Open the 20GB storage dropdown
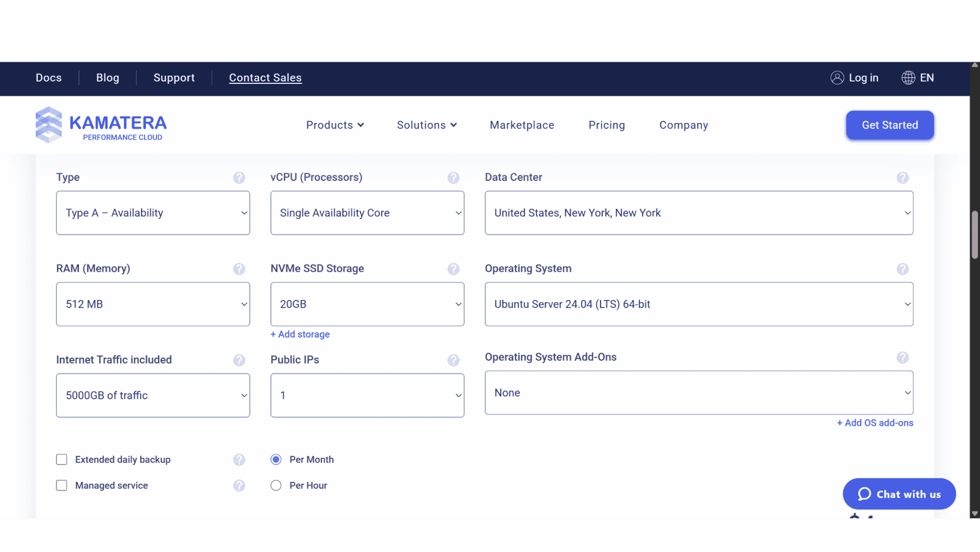The image size is (980, 552). [367, 304]
